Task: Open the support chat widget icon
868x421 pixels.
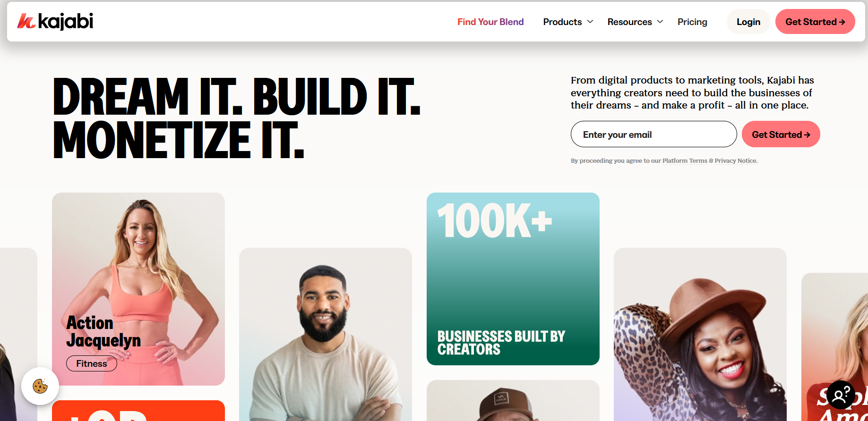Action: pos(841,395)
